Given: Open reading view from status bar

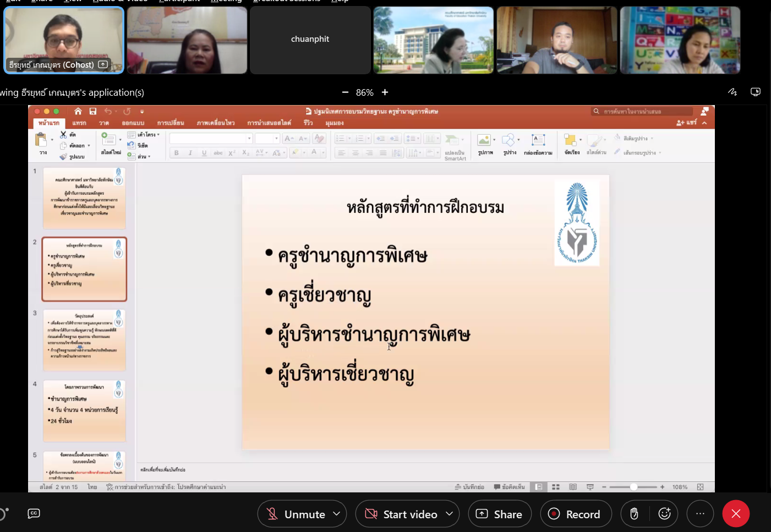Looking at the screenshot, I should point(573,487).
